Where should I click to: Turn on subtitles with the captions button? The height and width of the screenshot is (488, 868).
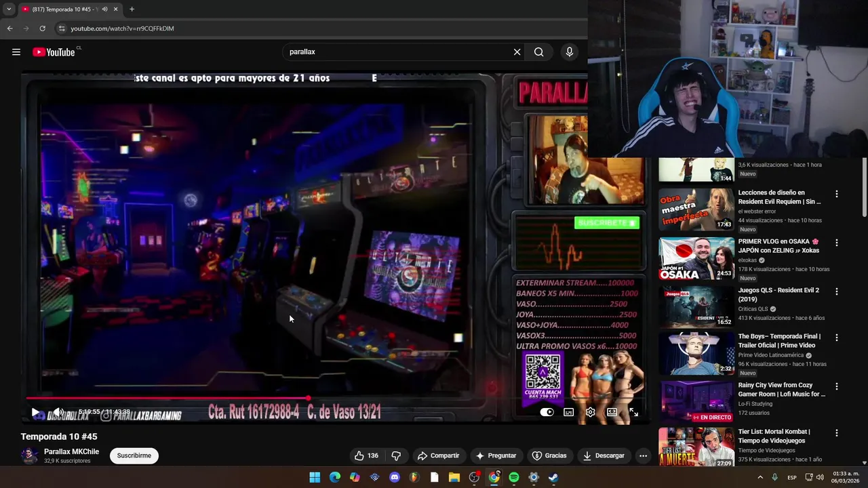tap(568, 412)
